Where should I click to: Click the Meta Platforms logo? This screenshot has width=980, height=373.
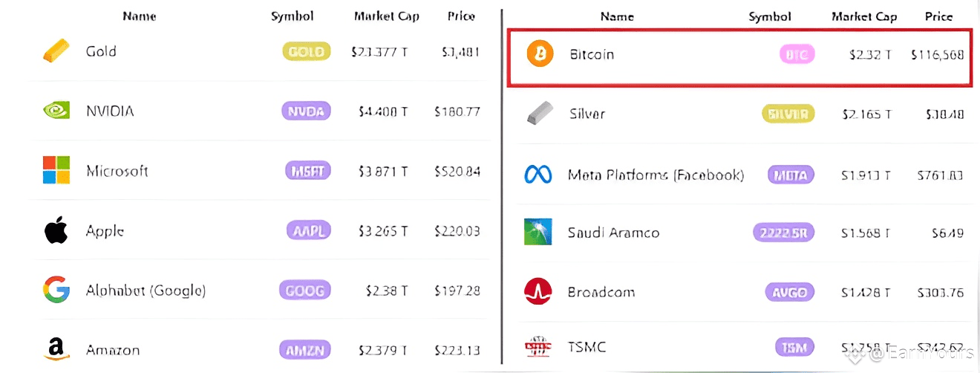coord(538,175)
